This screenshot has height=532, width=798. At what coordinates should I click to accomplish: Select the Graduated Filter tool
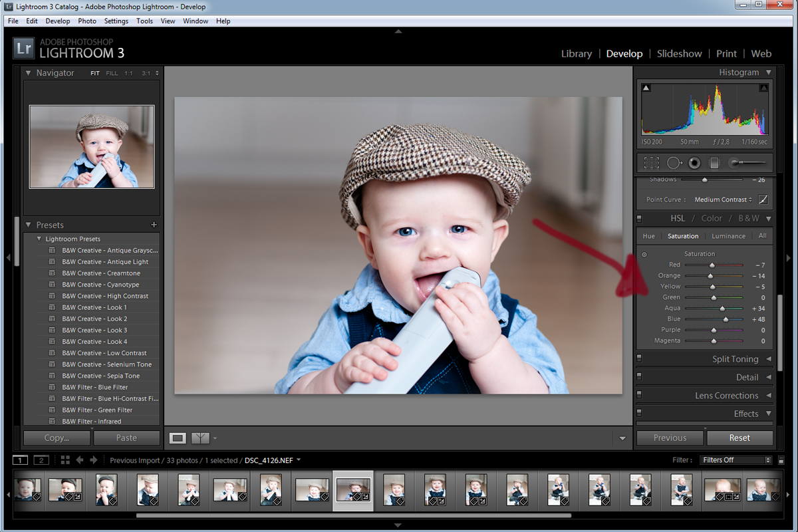click(x=714, y=163)
